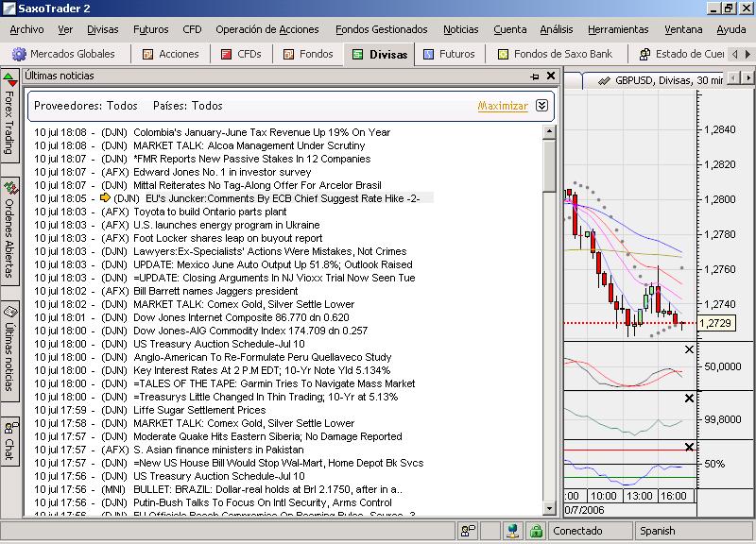Click the Fondos de Saxo Bank icon
Viewport: 756px width, 544px height.
(x=503, y=54)
